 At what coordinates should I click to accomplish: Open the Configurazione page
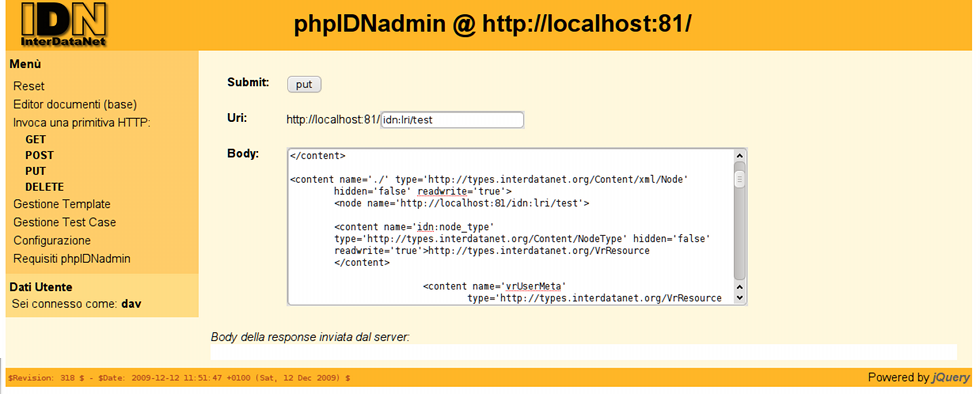[52, 241]
